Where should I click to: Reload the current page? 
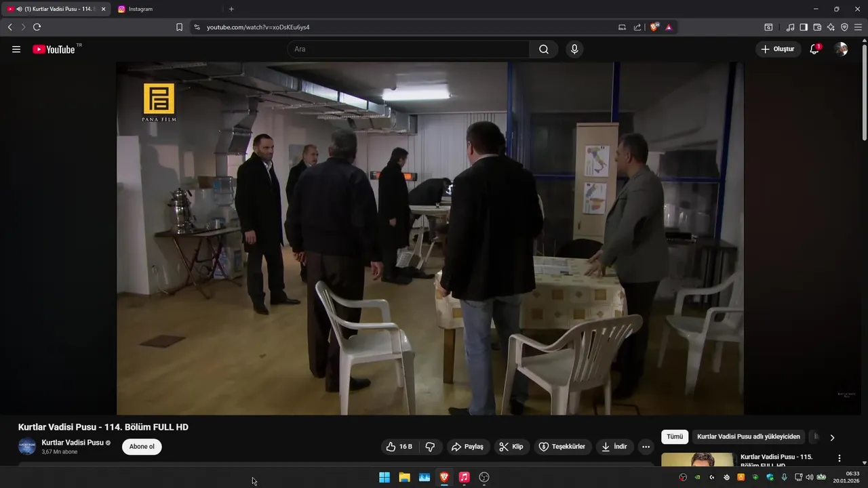pos(37,27)
